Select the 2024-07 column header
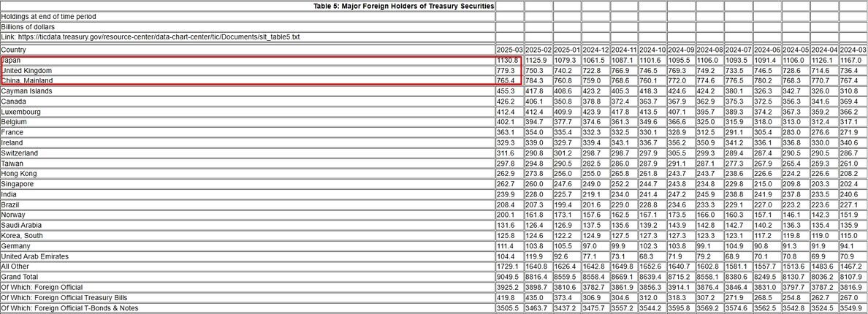The width and height of the screenshot is (868, 314). pyautogui.click(x=739, y=50)
